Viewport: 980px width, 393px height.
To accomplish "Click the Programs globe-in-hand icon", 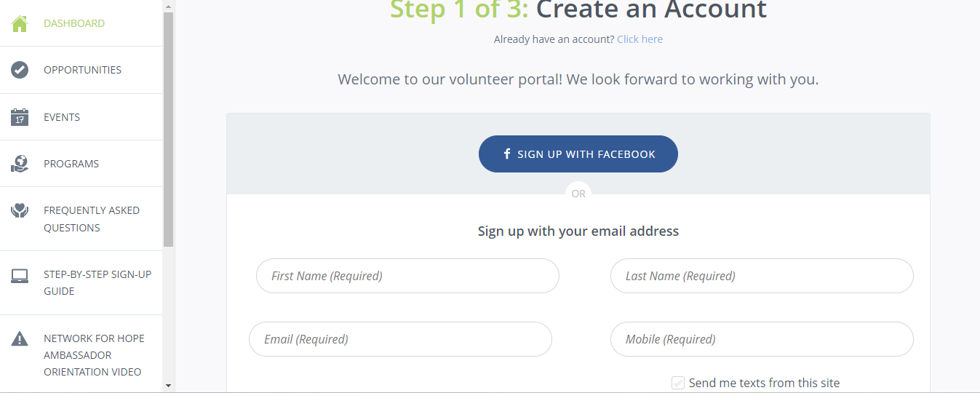I will tap(20, 164).
